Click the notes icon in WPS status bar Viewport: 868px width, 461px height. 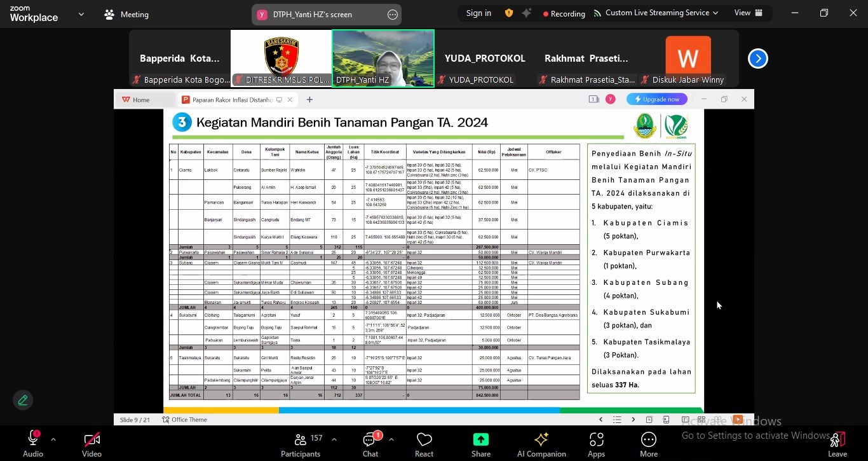click(x=649, y=420)
